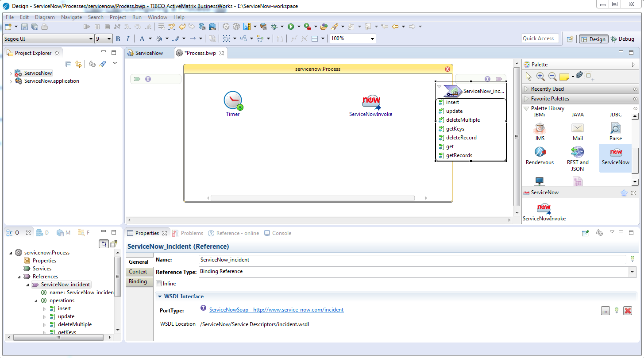Click the ServiceNow palette entry in Palette Library
The height and width of the screenshot is (358, 644).
pos(616,157)
